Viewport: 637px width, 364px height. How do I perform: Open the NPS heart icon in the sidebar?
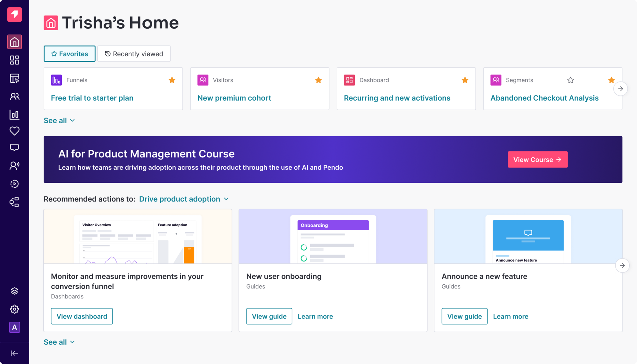(x=15, y=131)
